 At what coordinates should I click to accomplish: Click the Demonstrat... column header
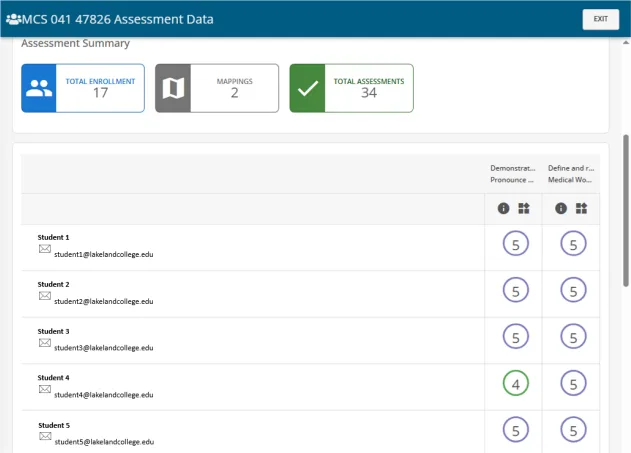[513, 168]
